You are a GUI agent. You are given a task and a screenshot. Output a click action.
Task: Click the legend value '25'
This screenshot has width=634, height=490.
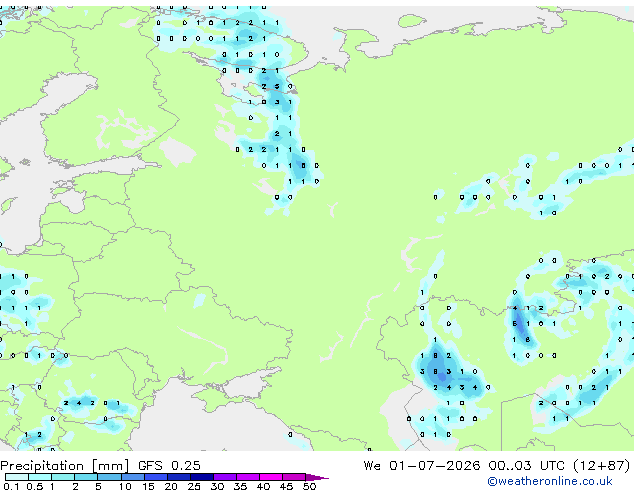194,486
